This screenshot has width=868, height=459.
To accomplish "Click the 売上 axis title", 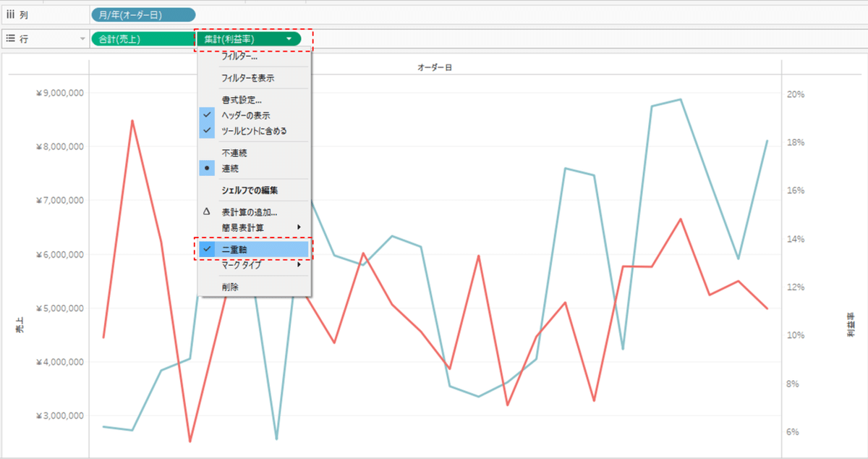I will pos(20,326).
